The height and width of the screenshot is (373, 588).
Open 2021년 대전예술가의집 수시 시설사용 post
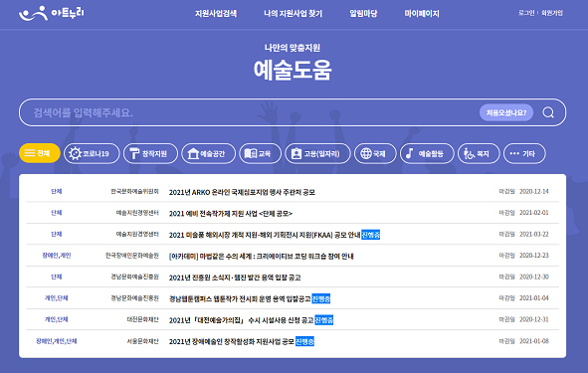[x=241, y=320]
